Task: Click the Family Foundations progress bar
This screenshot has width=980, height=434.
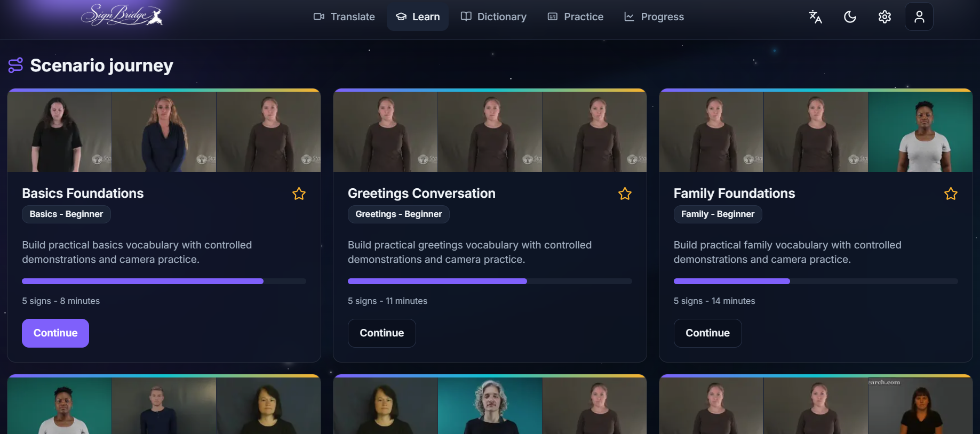Action: coord(816,281)
